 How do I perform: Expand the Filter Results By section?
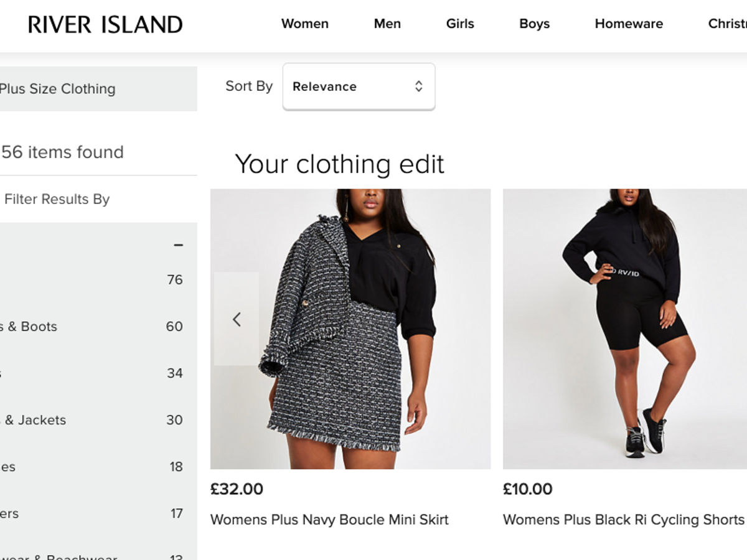57,199
